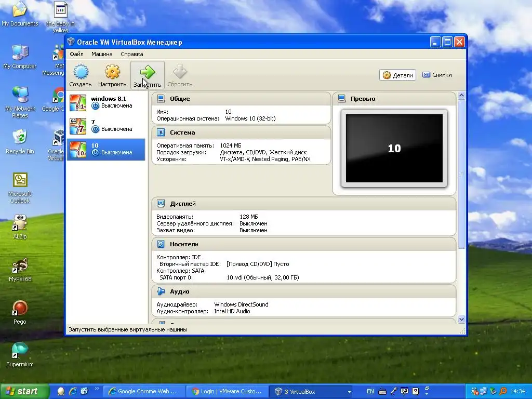
Task: Click the orange tray icon beside the clock
Action: pos(503,392)
